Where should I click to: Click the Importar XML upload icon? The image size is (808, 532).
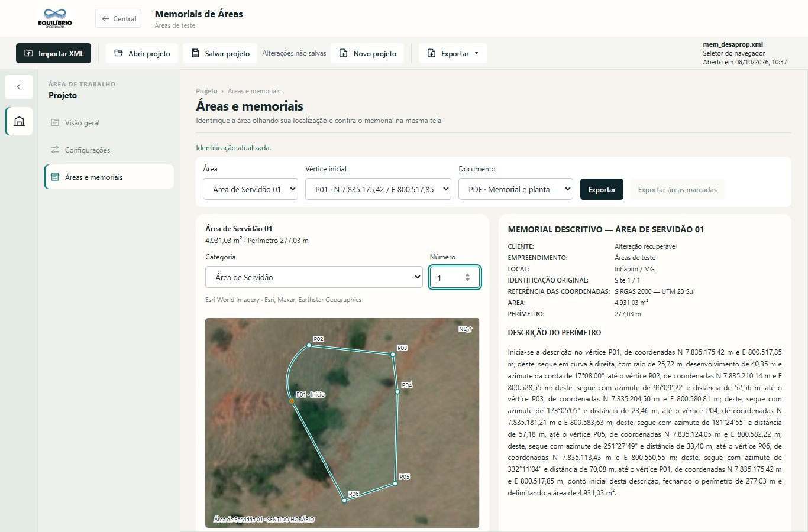pos(28,53)
